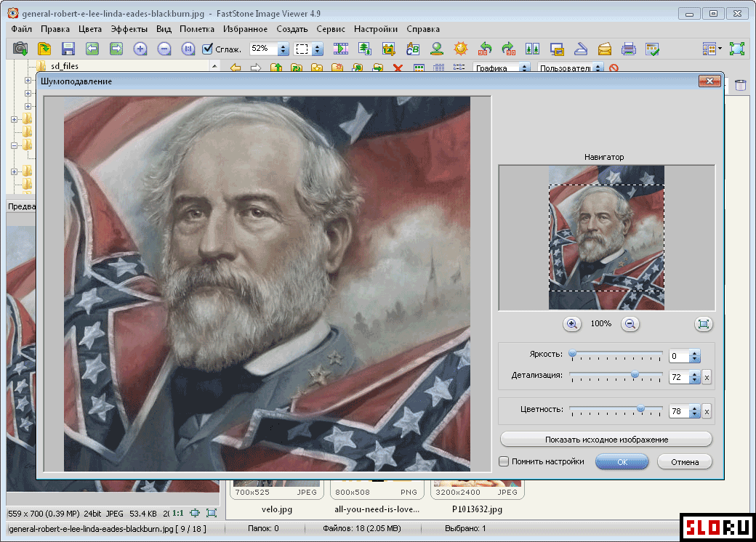756x542 pixels.
Task: Open the Сервис menu
Action: coord(331,29)
